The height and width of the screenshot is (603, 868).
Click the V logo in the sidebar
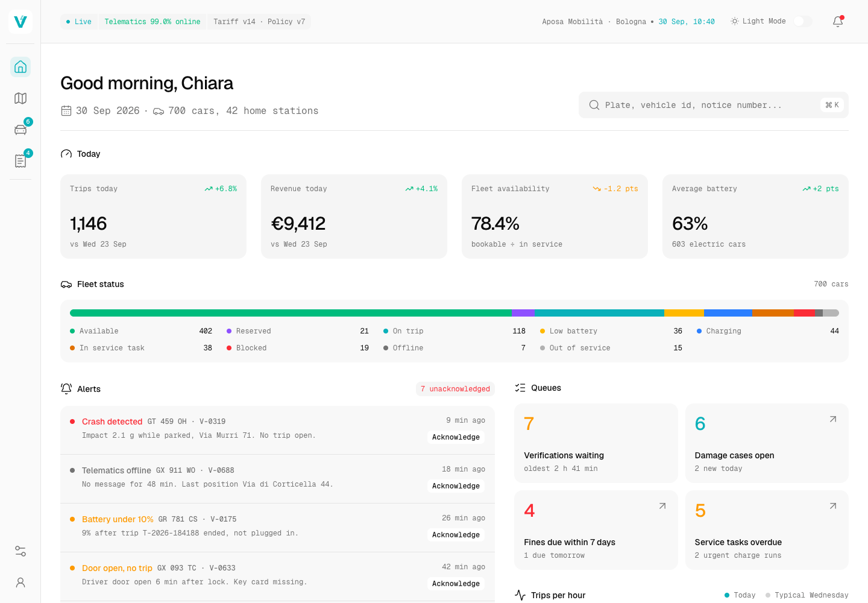[x=20, y=22]
